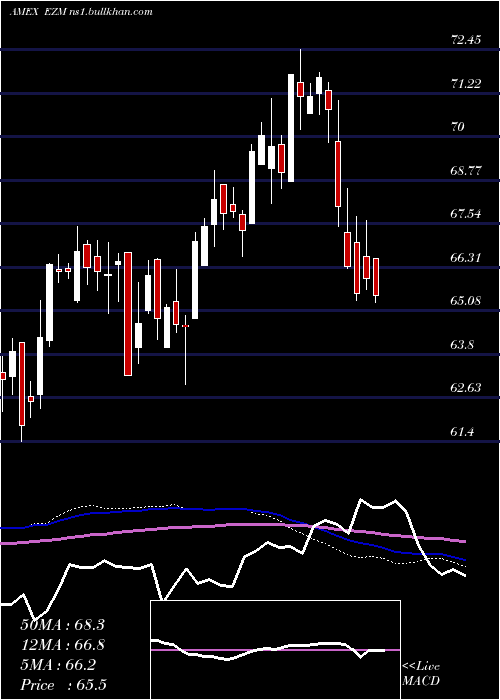Image resolution: width=500 pixels, height=700 pixels.
Task: Select the 67.54 price axis label
Action: click(466, 214)
